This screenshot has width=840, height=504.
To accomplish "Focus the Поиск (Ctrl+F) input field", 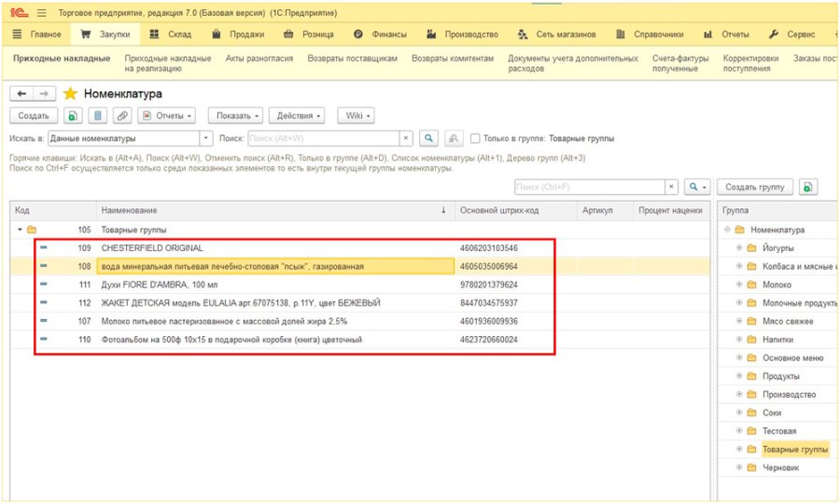I will [x=589, y=187].
